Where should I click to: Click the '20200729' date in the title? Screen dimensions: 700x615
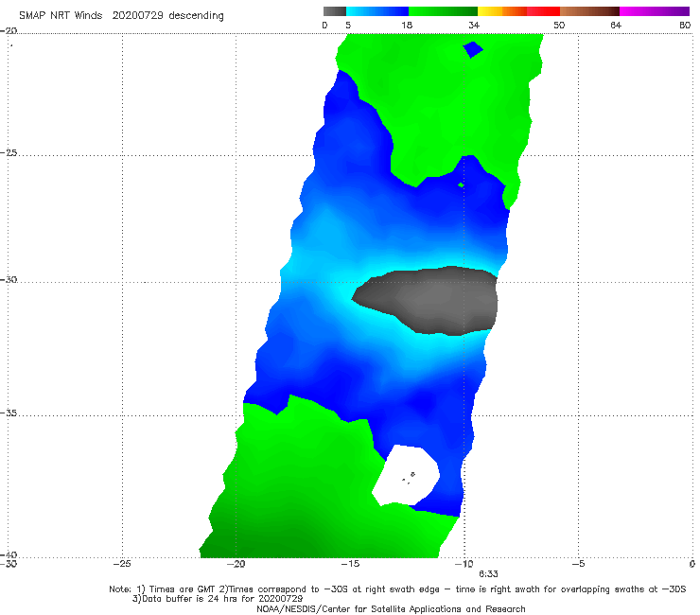coord(137,16)
